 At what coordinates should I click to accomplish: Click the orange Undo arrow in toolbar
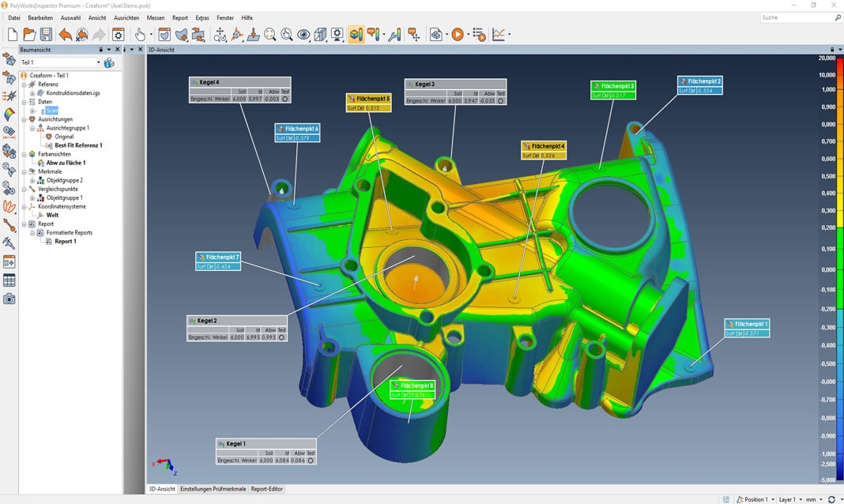point(65,35)
